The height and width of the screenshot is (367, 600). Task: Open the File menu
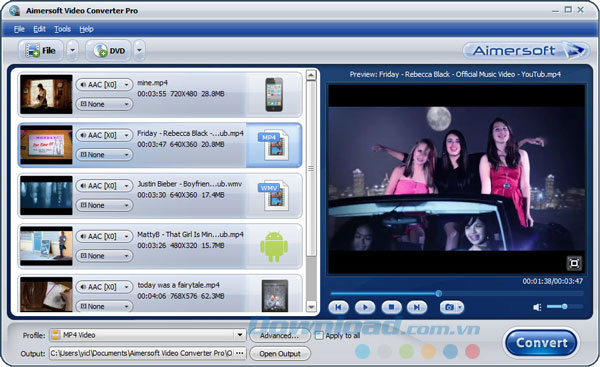tap(19, 29)
